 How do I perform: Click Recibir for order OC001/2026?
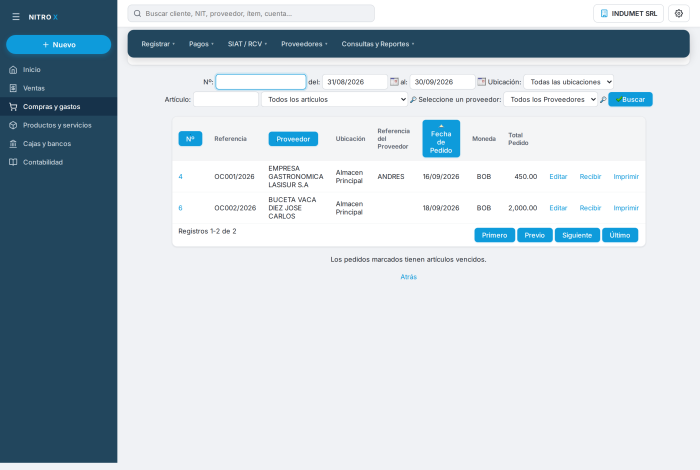click(590, 177)
